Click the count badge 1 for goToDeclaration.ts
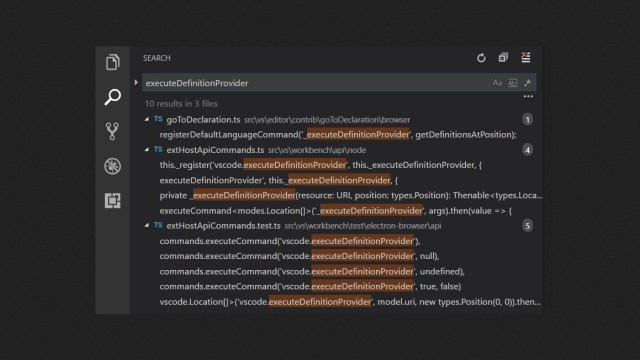 (527, 120)
